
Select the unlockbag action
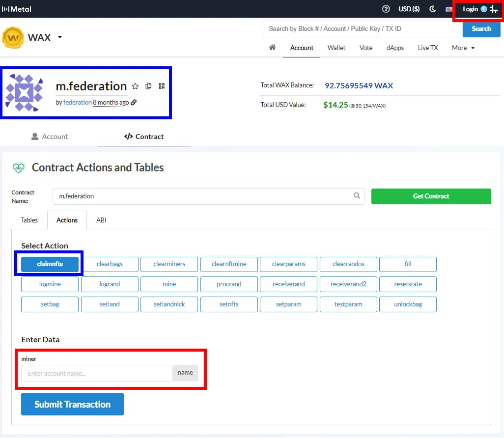click(408, 304)
